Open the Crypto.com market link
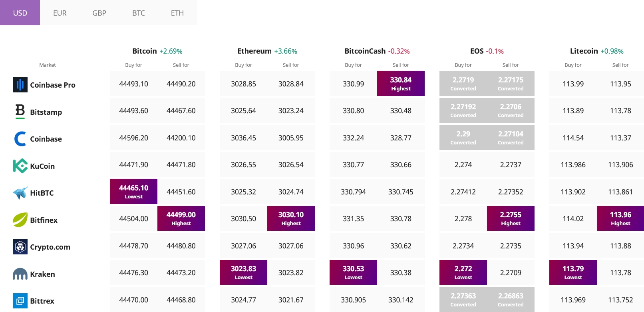The image size is (644, 312). [50, 247]
